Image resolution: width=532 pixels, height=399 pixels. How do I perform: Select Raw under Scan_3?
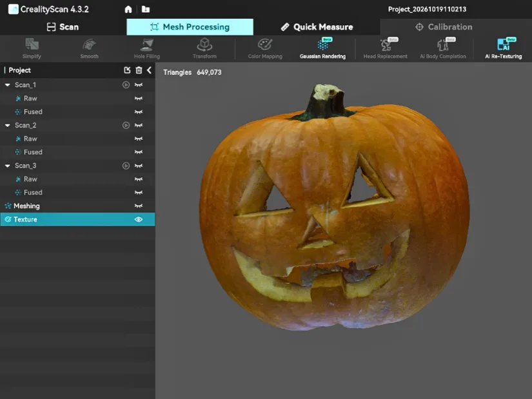tap(77, 179)
